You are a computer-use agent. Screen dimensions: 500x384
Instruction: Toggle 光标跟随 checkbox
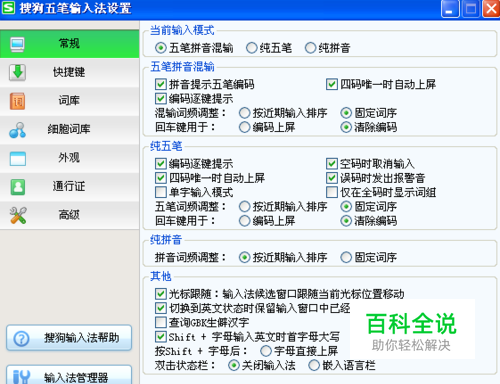[161, 294]
